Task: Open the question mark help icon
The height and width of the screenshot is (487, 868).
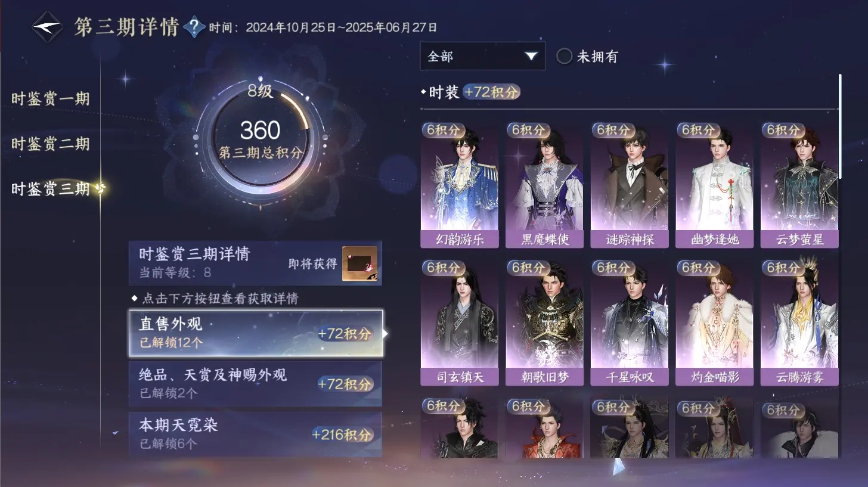Action: click(194, 27)
